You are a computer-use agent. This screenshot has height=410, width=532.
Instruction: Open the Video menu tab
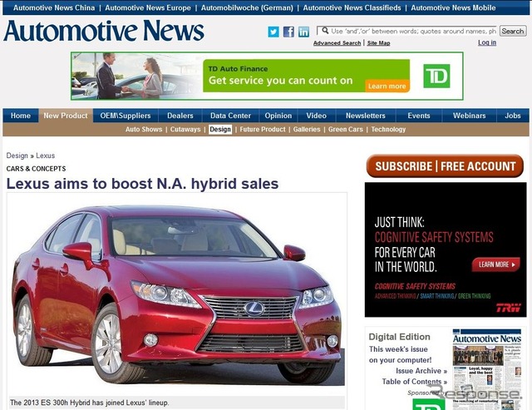click(317, 116)
